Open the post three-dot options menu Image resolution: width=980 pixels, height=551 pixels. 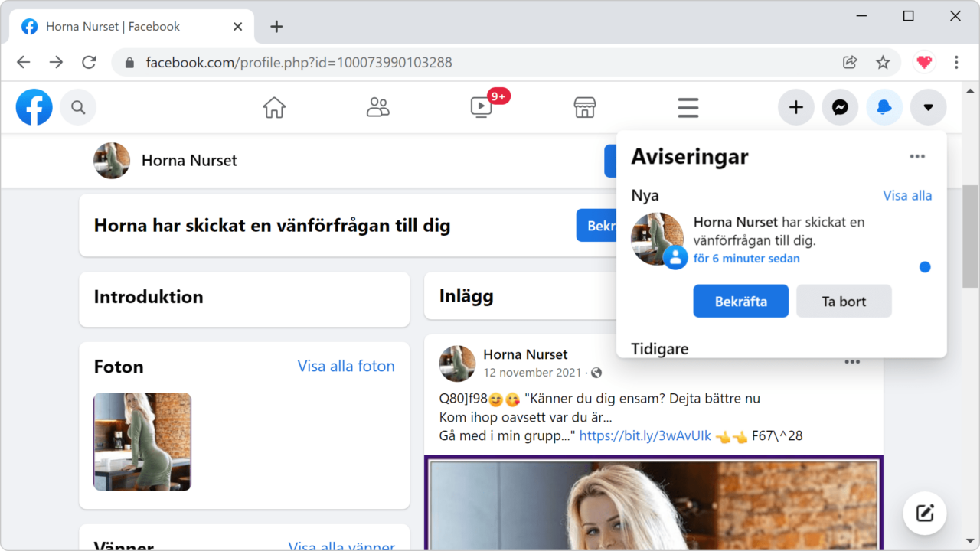[852, 362]
